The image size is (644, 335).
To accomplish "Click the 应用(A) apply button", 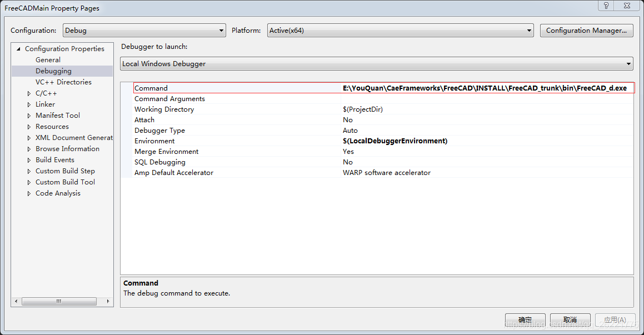I will click(615, 320).
